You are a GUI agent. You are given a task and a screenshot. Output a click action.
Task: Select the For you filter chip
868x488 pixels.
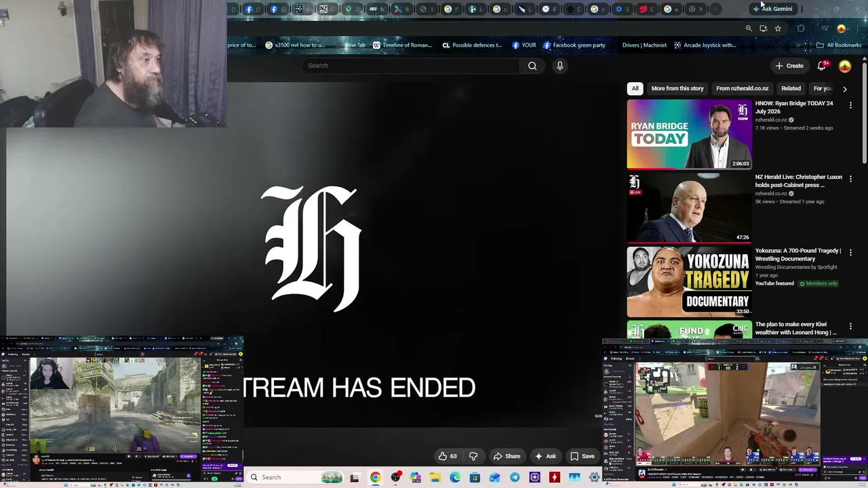pyautogui.click(x=823, y=88)
